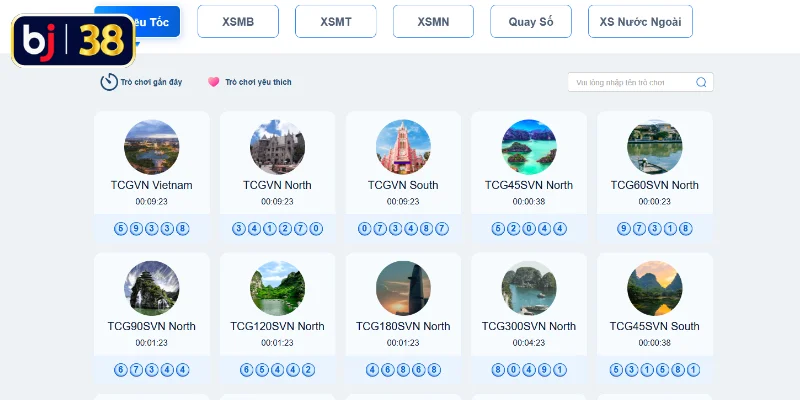Screen dimensions: 800x400
Task: Click TCG300SVN North countdown 00:04:23
Action: [529, 343]
